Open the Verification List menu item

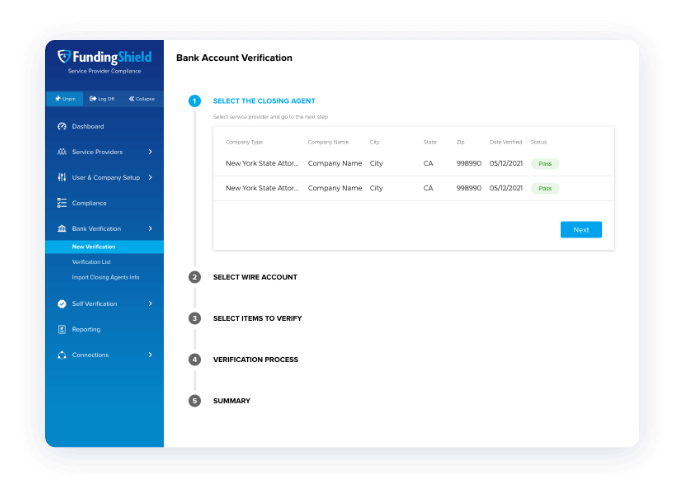pyautogui.click(x=91, y=262)
